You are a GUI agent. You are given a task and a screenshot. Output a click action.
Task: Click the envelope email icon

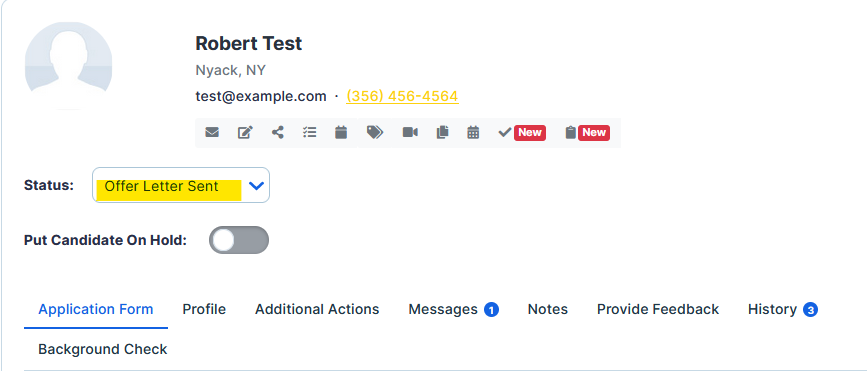(x=212, y=133)
